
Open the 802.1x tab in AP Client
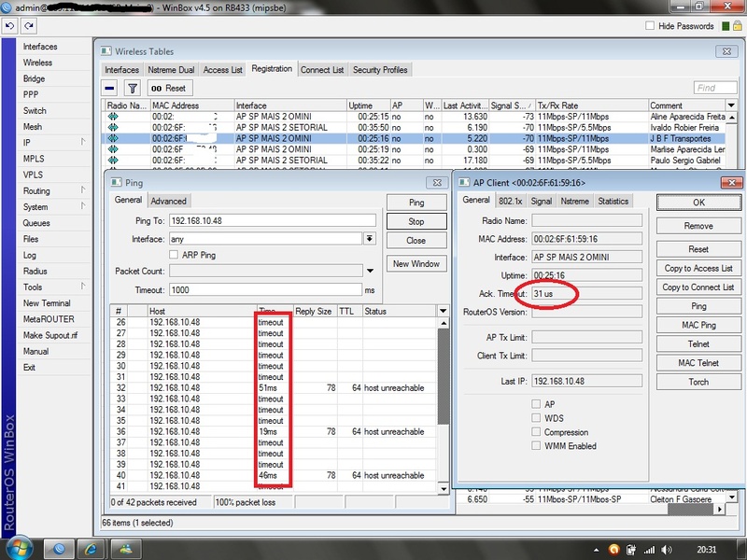click(510, 201)
